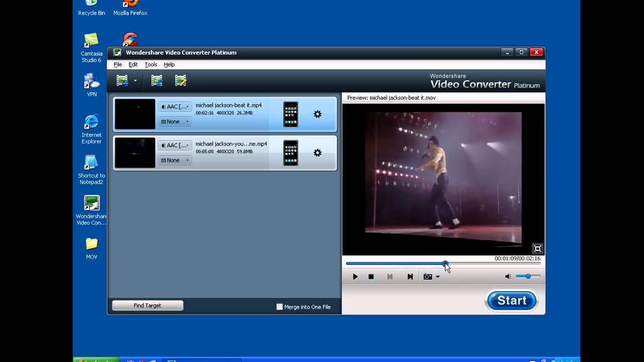This screenshot has width=644, height=362.
Task: Open VPN desktop shortcut
Action: [x=92, y=85]
